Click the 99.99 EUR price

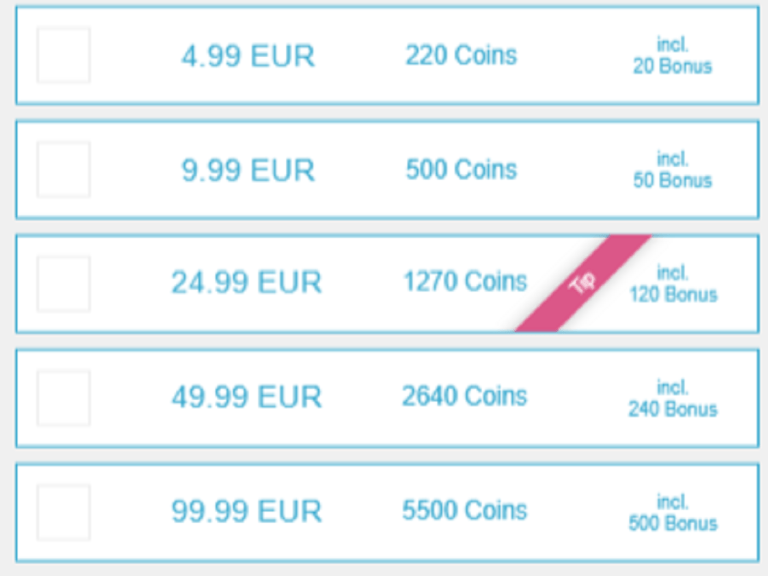click(x=246, y=512)
